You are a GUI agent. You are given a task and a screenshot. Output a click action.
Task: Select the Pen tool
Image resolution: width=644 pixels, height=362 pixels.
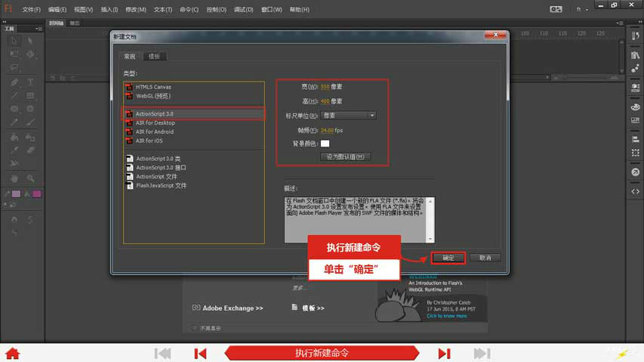(14, 82)
